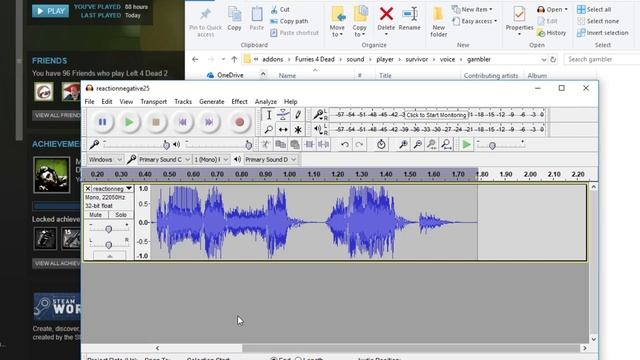Adjust the track gain slider
This screenshot has width=640, height=360.
click(x=109, y=229)
